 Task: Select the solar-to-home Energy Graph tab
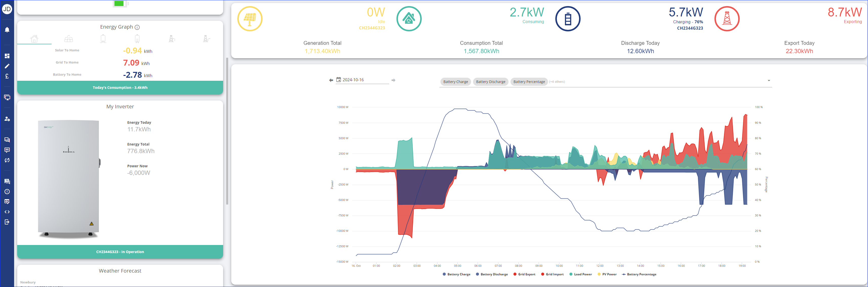click(x=69, y=39)
